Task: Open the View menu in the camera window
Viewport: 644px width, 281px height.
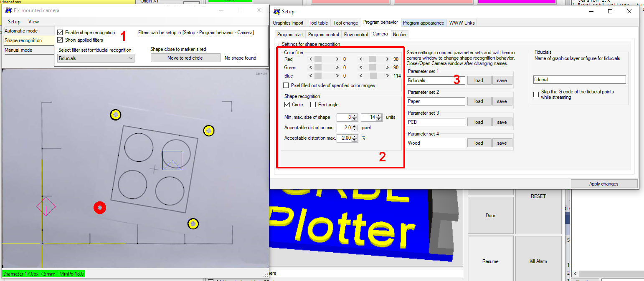Action: pyautogui.click(x=33, y=21)
